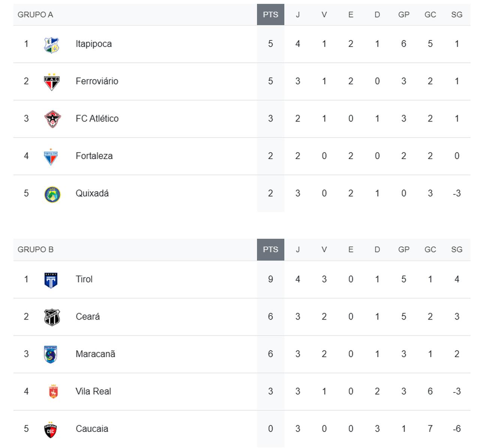The image size is (480, 448).
Task: Click the Ferroviário team badge
Action: [x=52, y=82]
